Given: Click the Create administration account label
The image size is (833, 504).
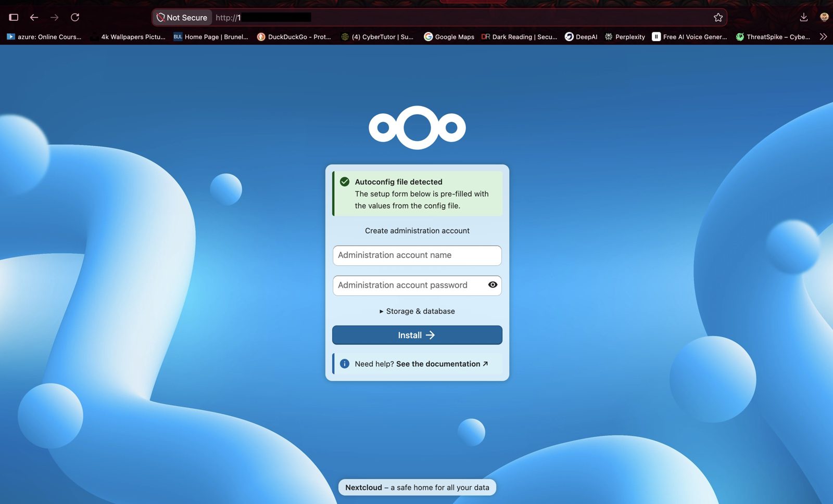Looking at the screenshot, I should [417, 230].
